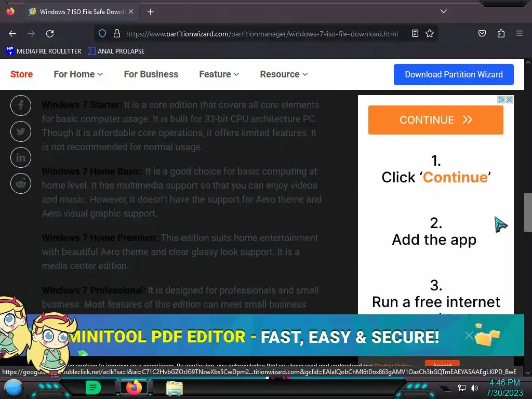Open the Store menu item
Viewport: 532px width, 399px height.
coord(21,74)
